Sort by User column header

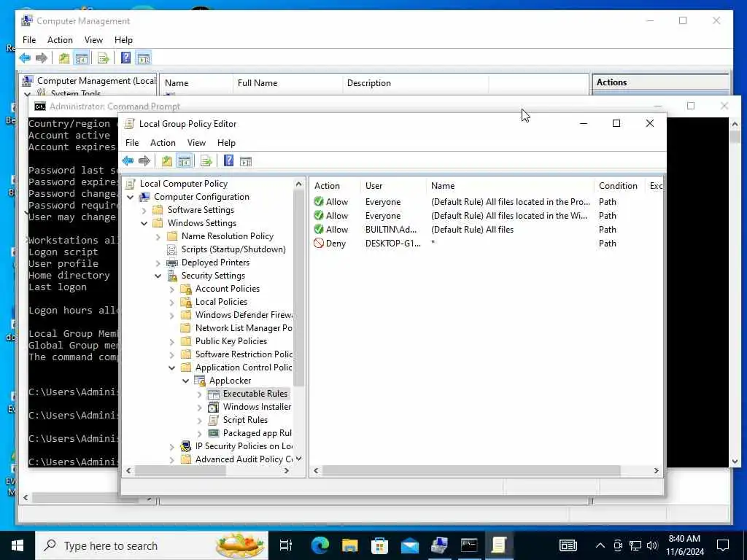coord(393,186)
